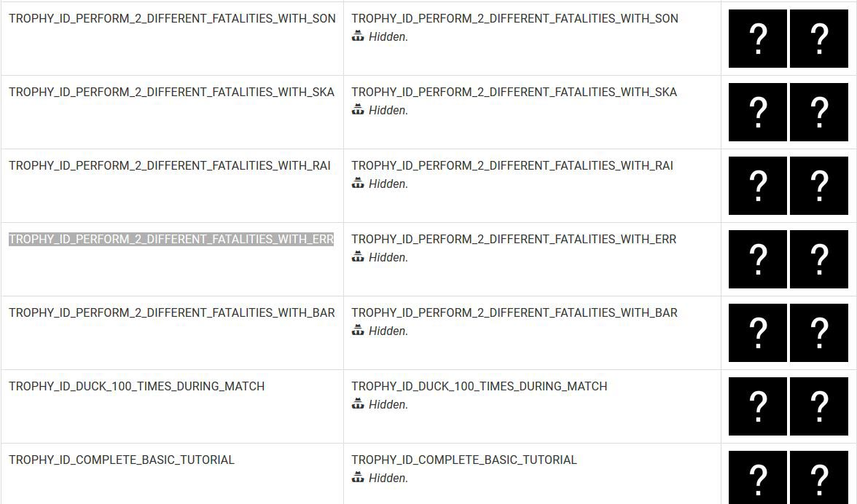Click FATALITIES_WITH_SKA trophy name in left column
This screenshot has width=857, height=504.
coord(171,92)
